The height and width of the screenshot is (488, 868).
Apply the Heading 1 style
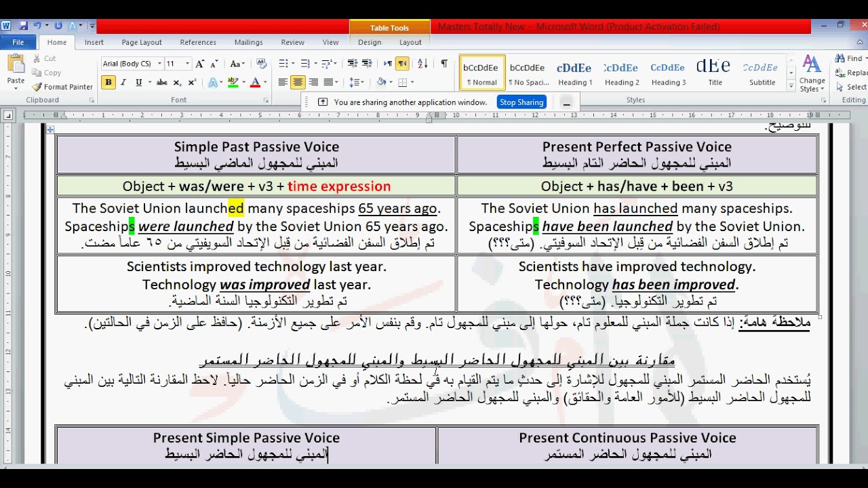pyautogui.click(x=574, y=73)
